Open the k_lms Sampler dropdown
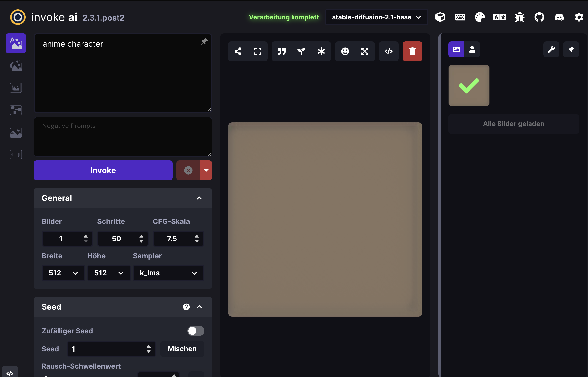The height and width of the screenshot is (377, 588). click(x=168, y=273)
